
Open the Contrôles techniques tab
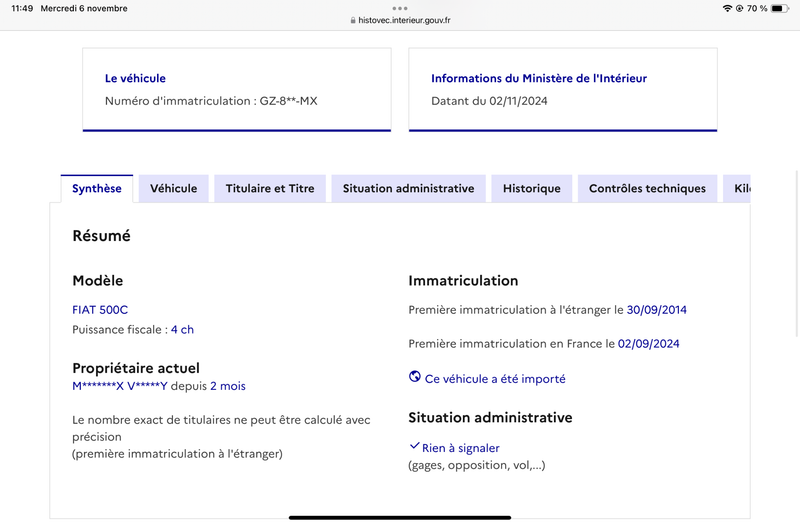tap(647, 188)
